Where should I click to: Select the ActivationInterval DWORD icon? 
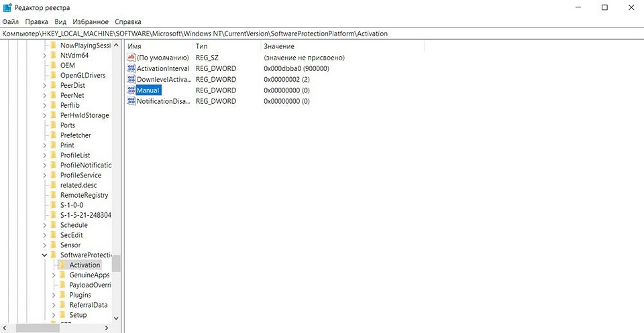pos(131,68)
